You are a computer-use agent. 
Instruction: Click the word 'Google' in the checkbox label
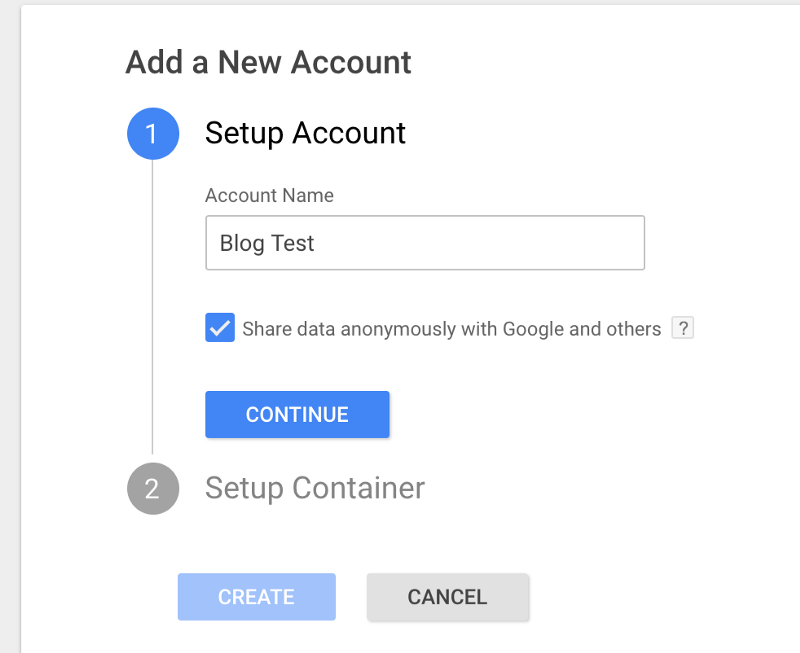tap(533, 330)
